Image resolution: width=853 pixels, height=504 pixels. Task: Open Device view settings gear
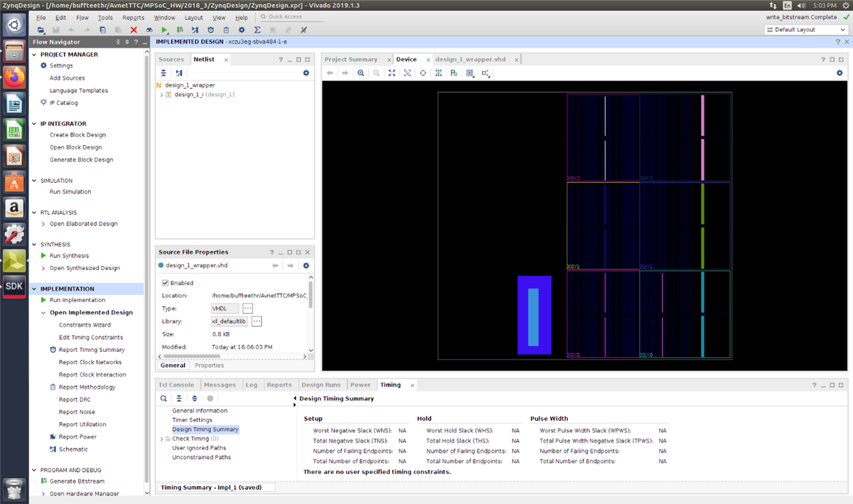click(x=839, y=73)
